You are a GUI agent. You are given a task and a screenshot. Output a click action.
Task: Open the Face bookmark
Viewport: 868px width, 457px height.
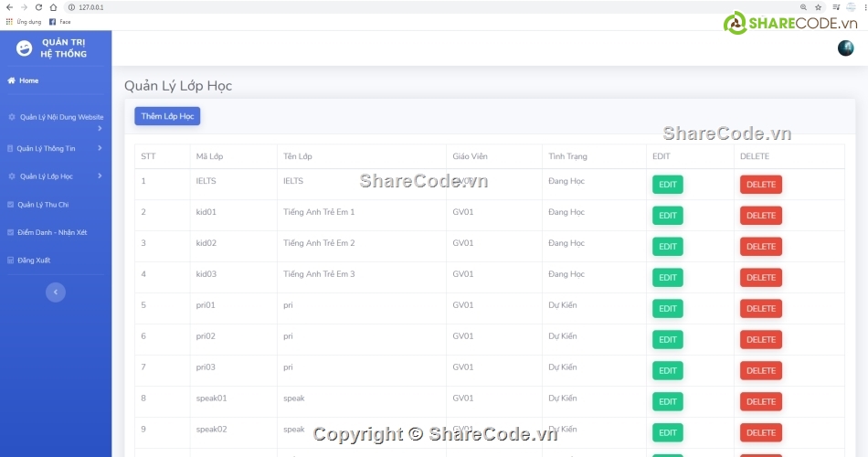click(x=59, y=22)
